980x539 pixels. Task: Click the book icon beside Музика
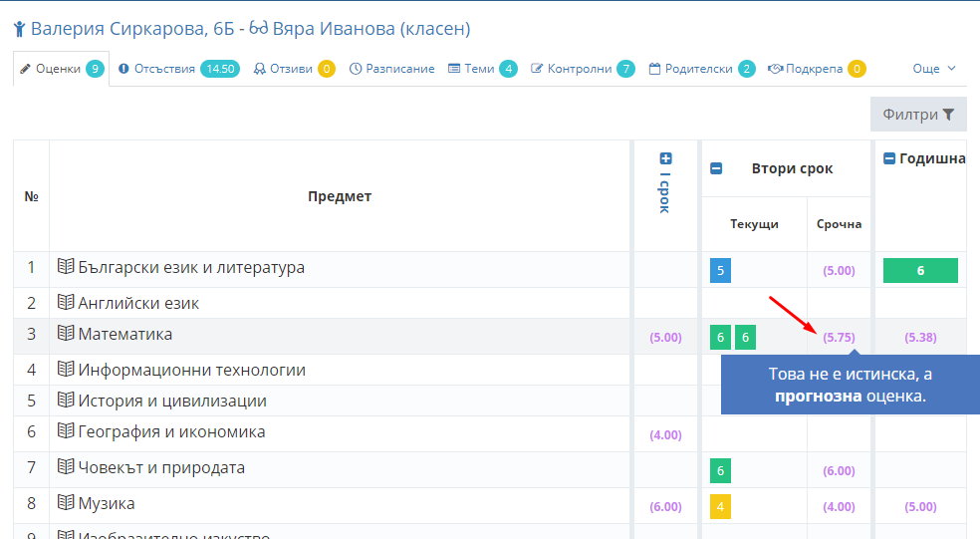[66, 503]
